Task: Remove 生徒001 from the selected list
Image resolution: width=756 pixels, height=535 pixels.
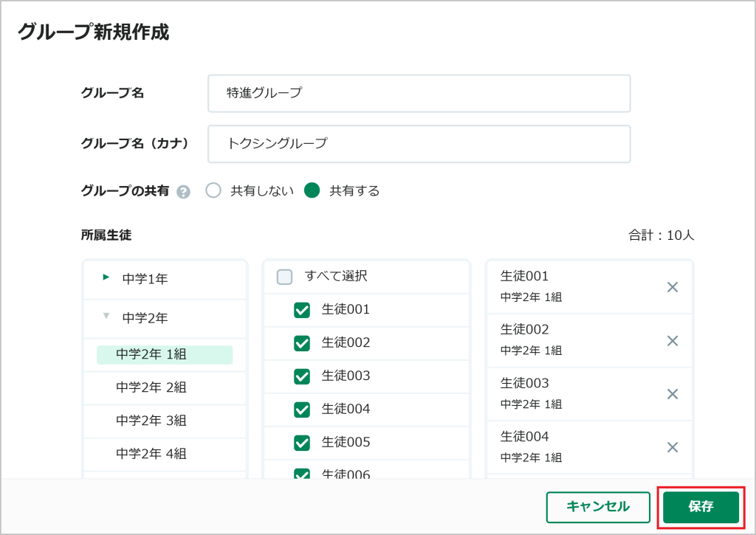Action: [x=672, y=287]
